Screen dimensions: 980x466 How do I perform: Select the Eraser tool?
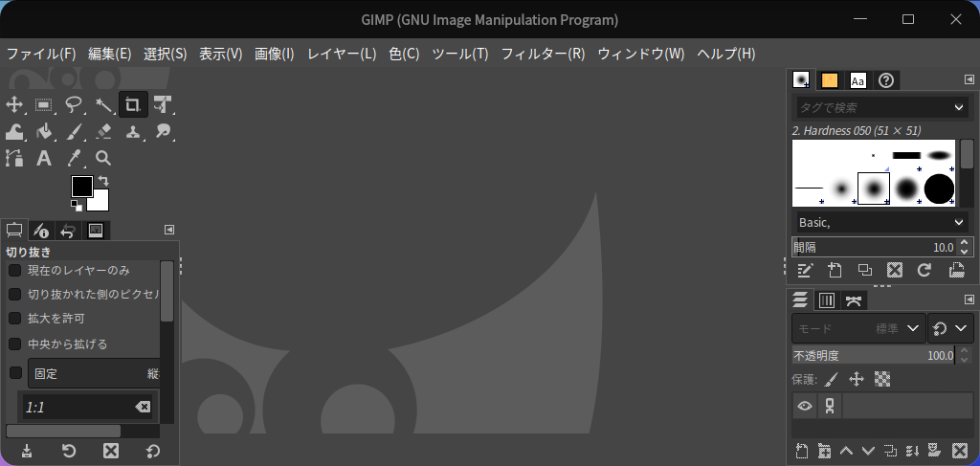(103, 132)
